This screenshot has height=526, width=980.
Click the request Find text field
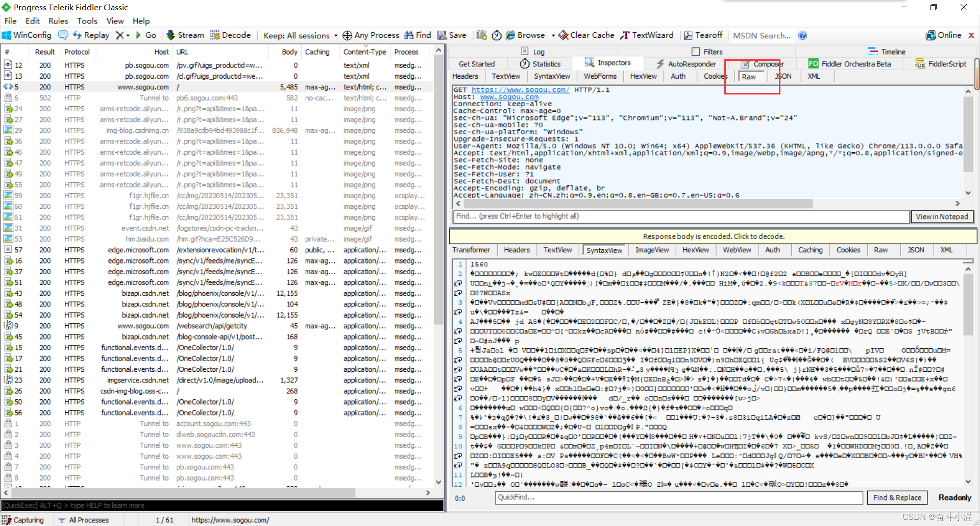(x=681, y=217)
